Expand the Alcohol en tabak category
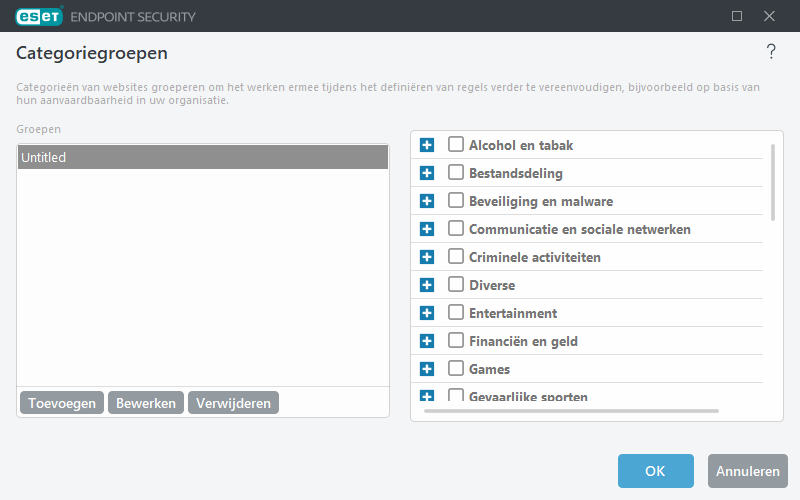This screenshot has height=500, width=800. [427, 145]
